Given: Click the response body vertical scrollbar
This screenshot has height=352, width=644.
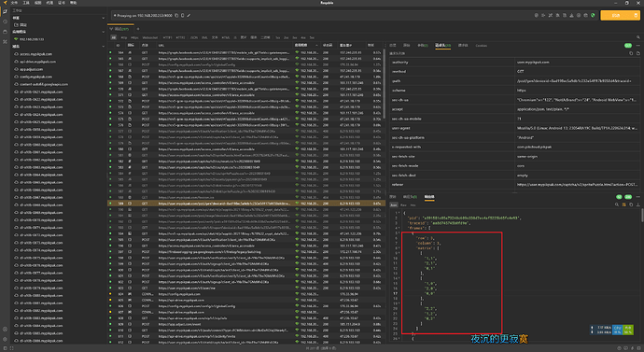Looking at the screenshot, I should (x=642, y=216).
